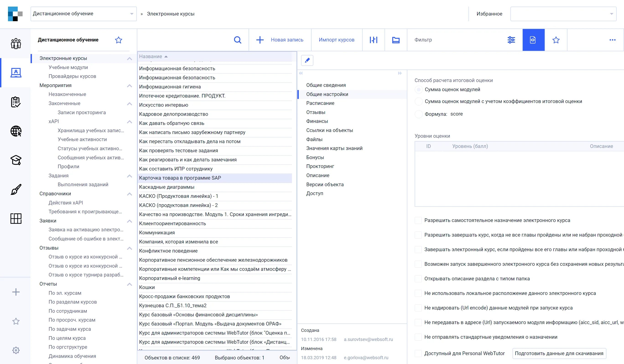Click "Подготовить данные для скачивания" button
The image size is (624, 364).
coord(559,353)
